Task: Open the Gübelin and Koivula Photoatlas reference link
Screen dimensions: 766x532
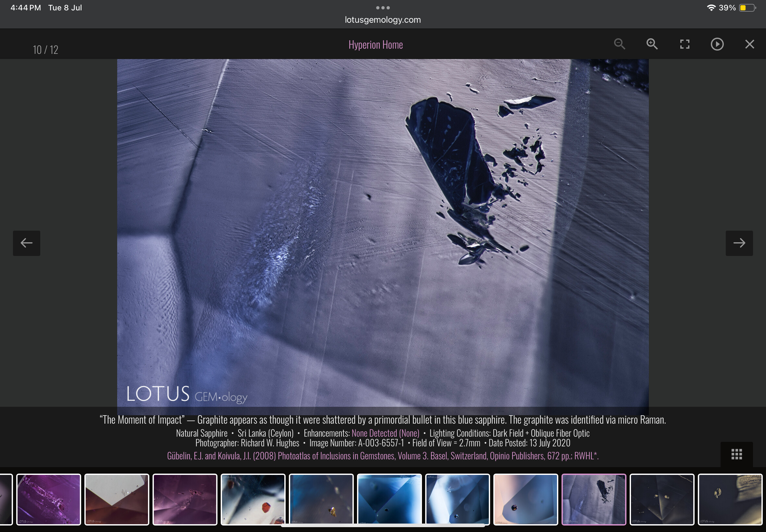Action: pos(383,456)
